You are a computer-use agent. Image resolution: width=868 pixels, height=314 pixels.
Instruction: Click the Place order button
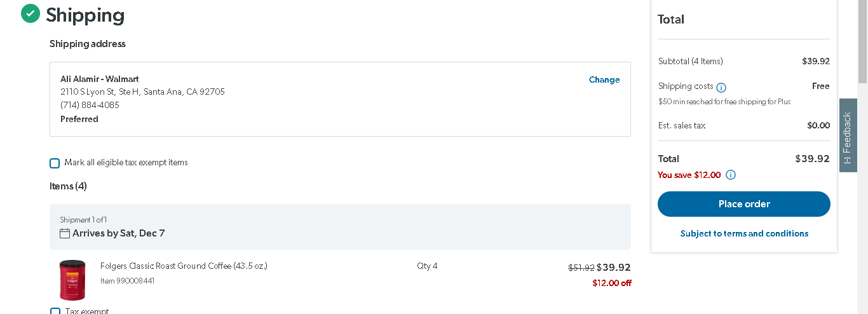[x=744, y=204]
